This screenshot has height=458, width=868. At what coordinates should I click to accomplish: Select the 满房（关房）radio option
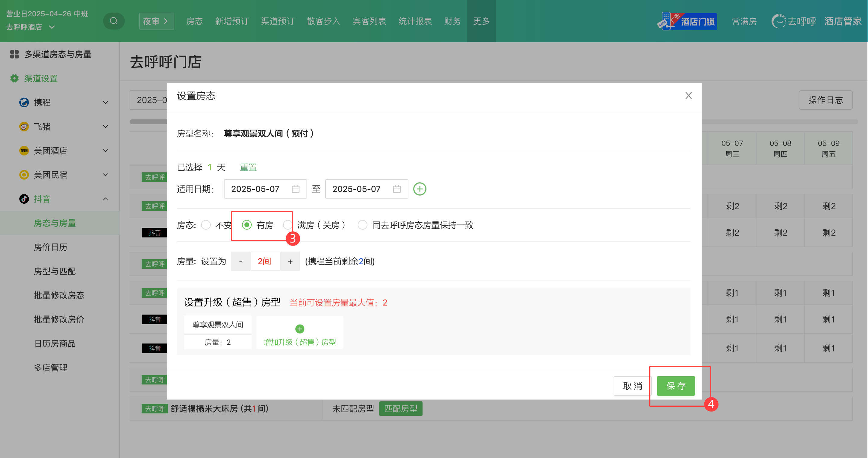point(288,225)
